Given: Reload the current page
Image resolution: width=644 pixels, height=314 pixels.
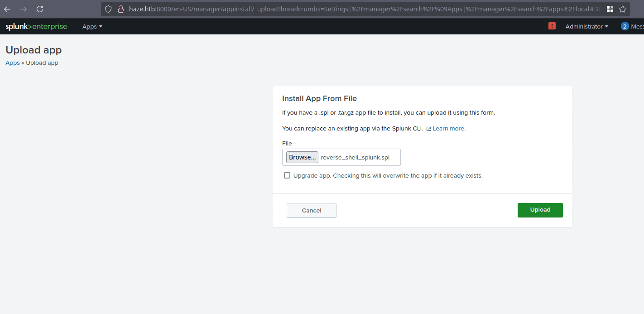Looking at the screenshot, I should click(x=40, y=9).
